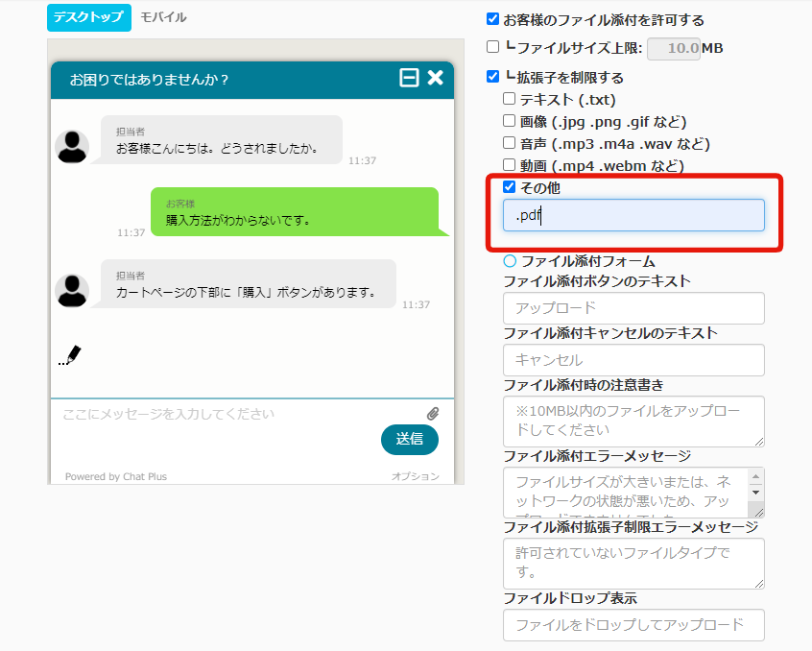Image resolution: width=812 pixels, height=651 pixels.
Task: Enable the ファイルサイズ上限 checkbox
Action: (493, 47)
